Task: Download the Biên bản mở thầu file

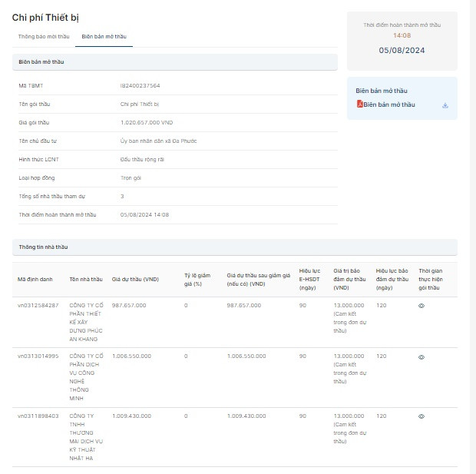Action: [445, 105]
